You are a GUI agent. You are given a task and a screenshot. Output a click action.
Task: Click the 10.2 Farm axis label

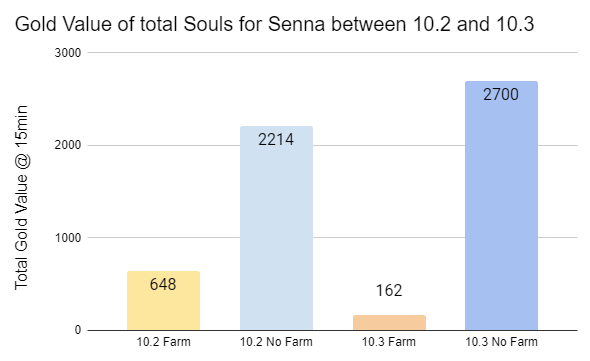pos(163,342)
